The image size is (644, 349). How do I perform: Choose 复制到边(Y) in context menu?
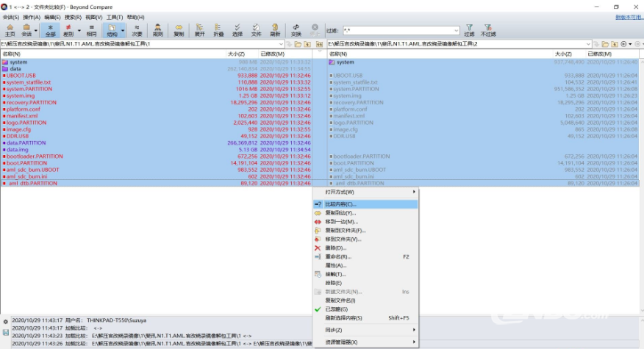(x=365, y=213)
